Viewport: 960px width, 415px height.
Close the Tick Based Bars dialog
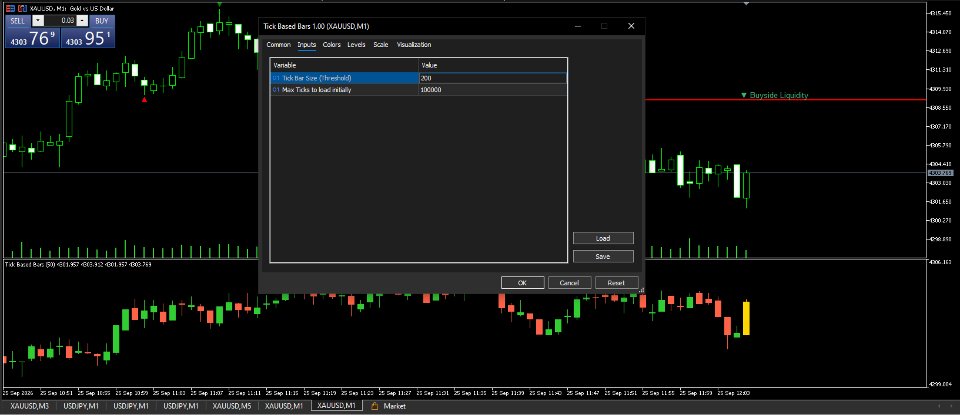click(x=631, y=26)
